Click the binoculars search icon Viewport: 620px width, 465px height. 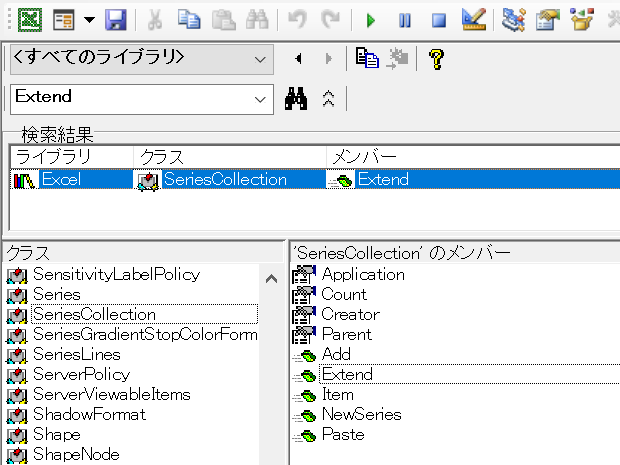pos(296,99)
